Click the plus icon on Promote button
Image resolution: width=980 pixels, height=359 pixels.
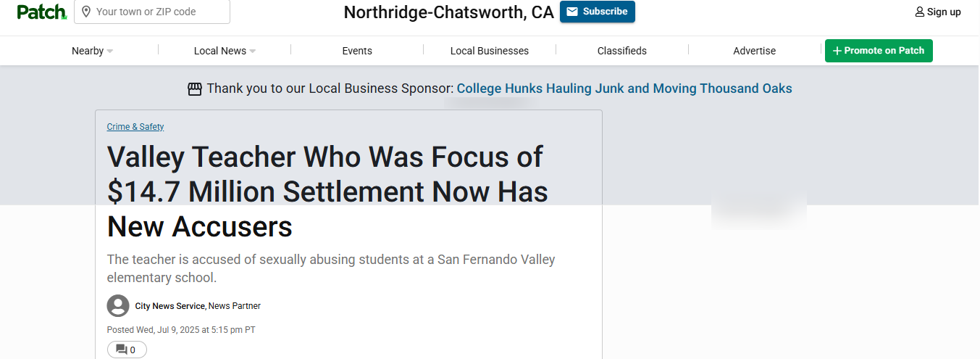tap(837, 51)
